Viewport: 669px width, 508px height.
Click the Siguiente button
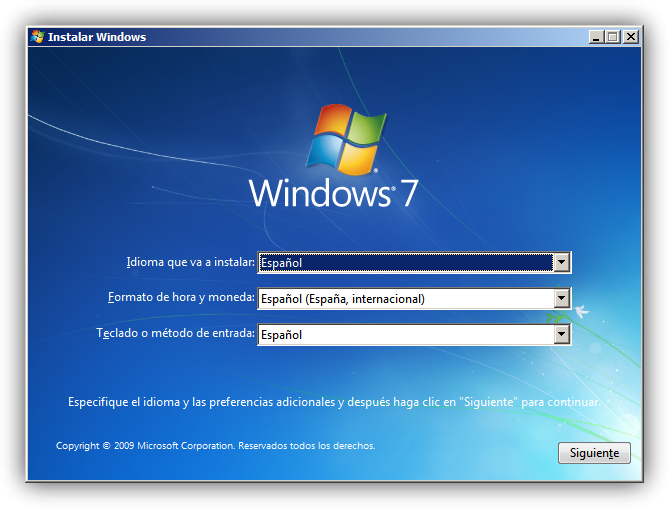[594, 453]
